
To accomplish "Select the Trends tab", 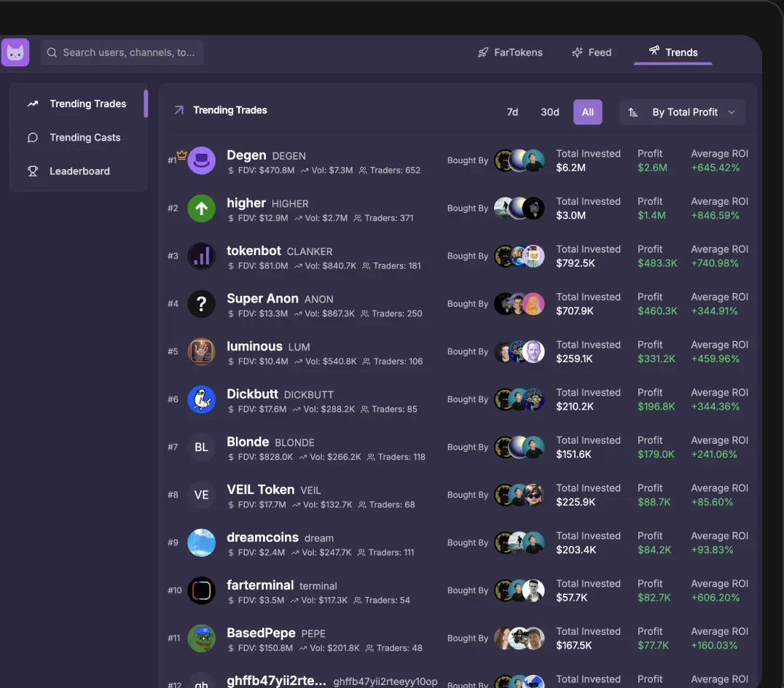I will [x=673, y=52].
